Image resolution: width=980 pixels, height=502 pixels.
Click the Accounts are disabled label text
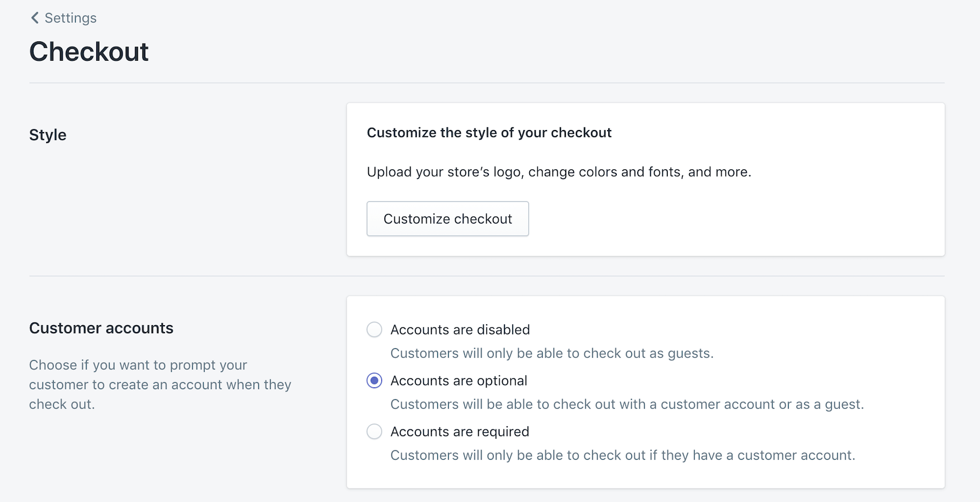click(x=460, y=329)
